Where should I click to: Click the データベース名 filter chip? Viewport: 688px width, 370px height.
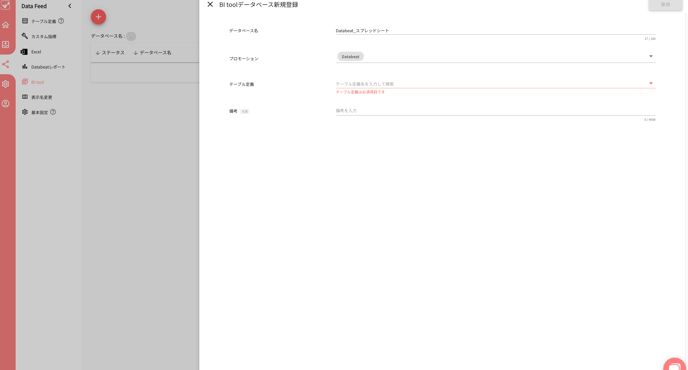tap(131, 36)
